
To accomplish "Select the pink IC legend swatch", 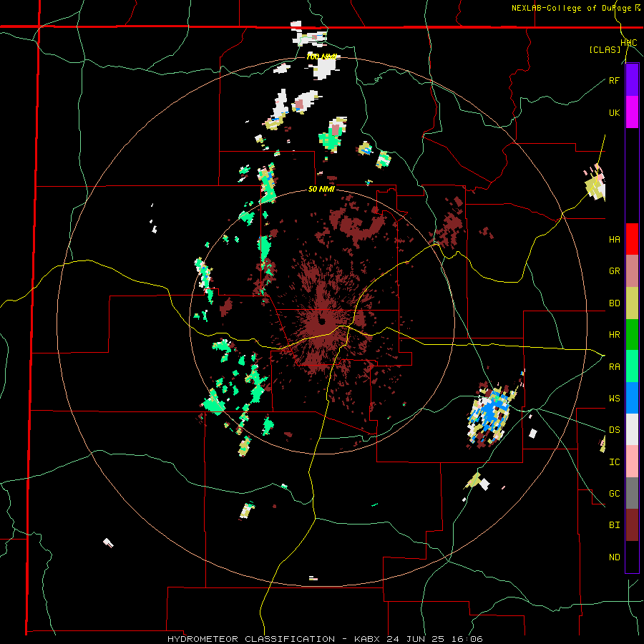I will 632,462.
